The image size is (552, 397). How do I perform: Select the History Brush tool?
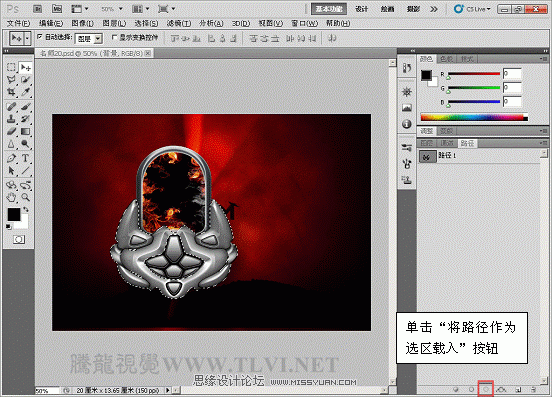coord(25,119)
